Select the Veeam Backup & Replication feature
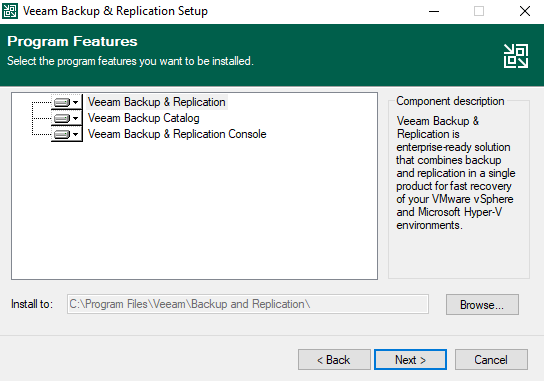 tap(156, 102)
